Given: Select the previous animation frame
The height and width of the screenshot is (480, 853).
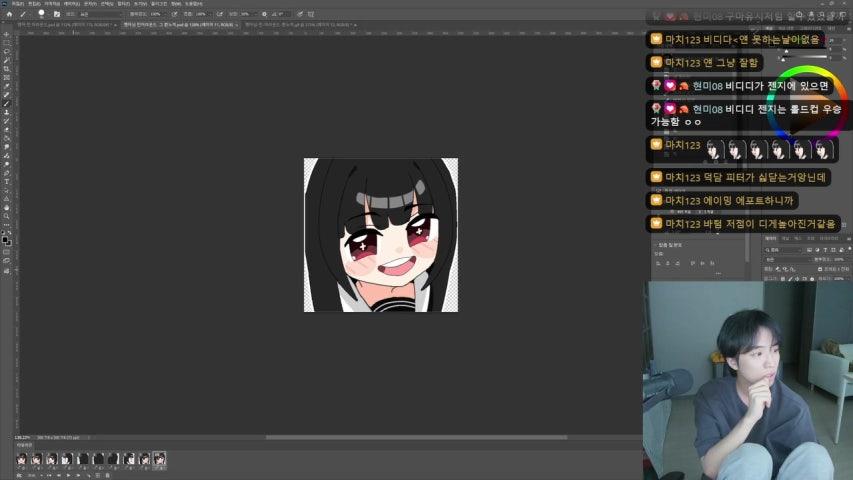Looking at the screenshot, I should pyautogui.click(x=59, y=475).
